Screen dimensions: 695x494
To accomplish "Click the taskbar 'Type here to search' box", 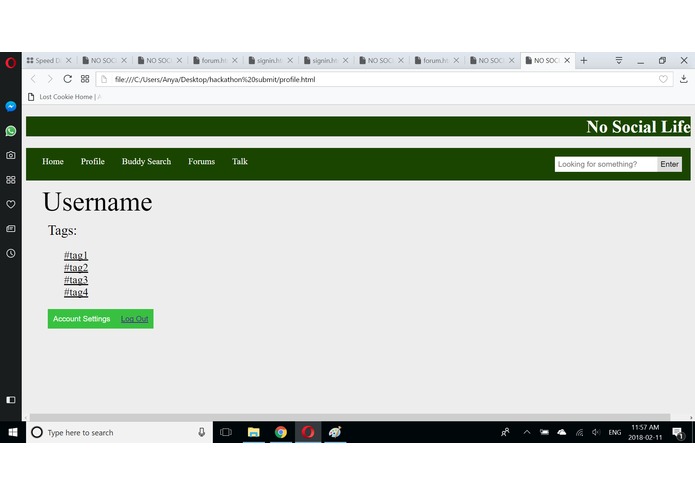I will [119, 432].
